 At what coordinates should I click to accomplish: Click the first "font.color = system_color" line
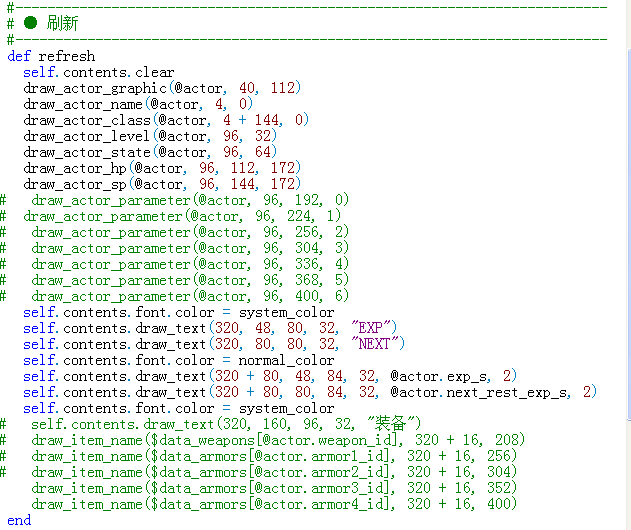coord(179,313)
